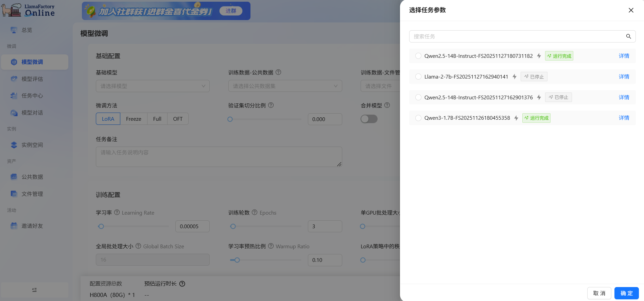Open the 请选择文件 dropdown
Image resolution: width=644 pixels, height=301 pixels.
point(380,86)
